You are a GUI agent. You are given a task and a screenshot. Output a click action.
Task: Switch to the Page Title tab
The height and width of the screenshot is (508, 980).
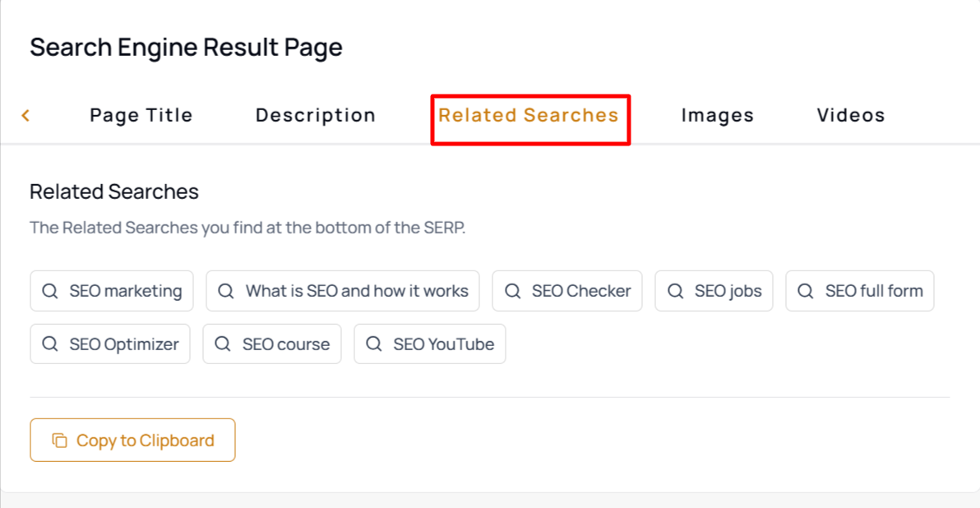click(141, 115)
